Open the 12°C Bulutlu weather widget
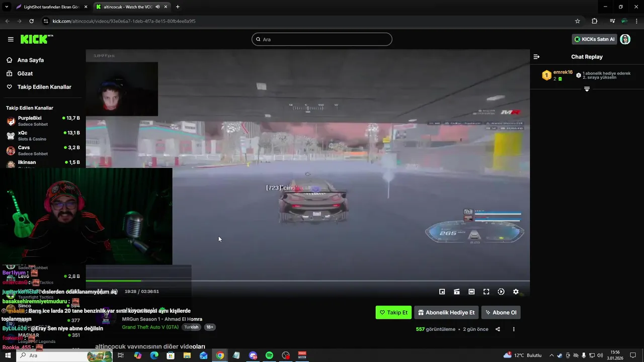Viewport: 644px width, 362px height. point(522,355)
